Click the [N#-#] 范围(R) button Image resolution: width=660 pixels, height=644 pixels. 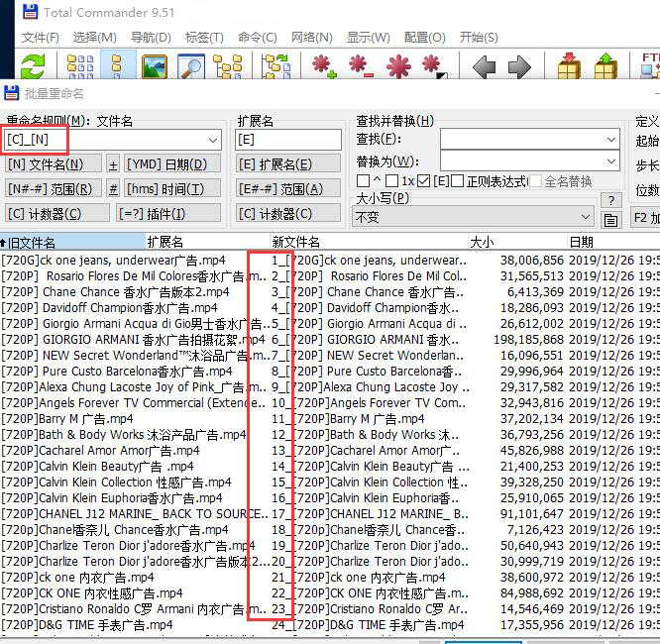(54, 188)
